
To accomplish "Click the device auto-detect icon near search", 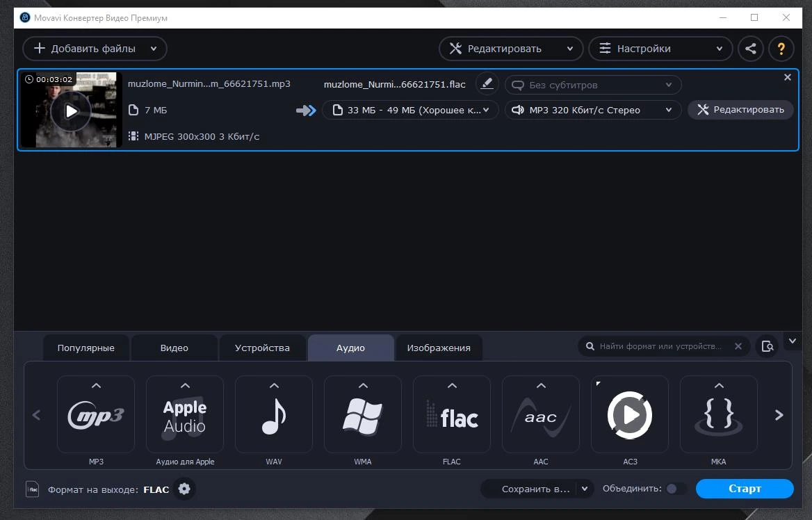I will coord(767,346).
